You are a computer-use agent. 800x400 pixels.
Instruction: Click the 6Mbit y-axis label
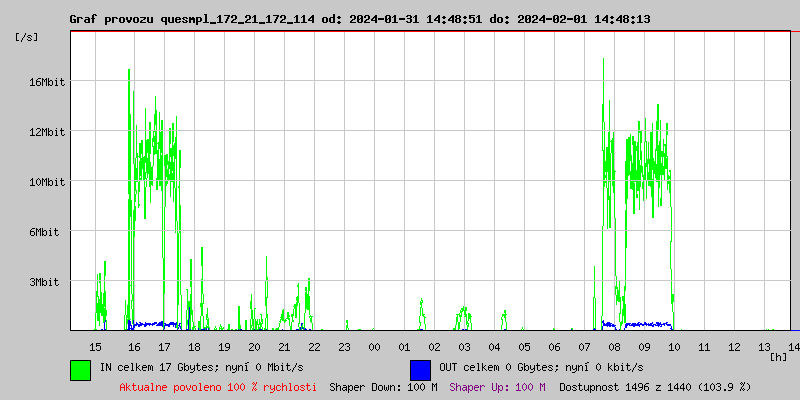pyautogui.click(x=46, y=232)
